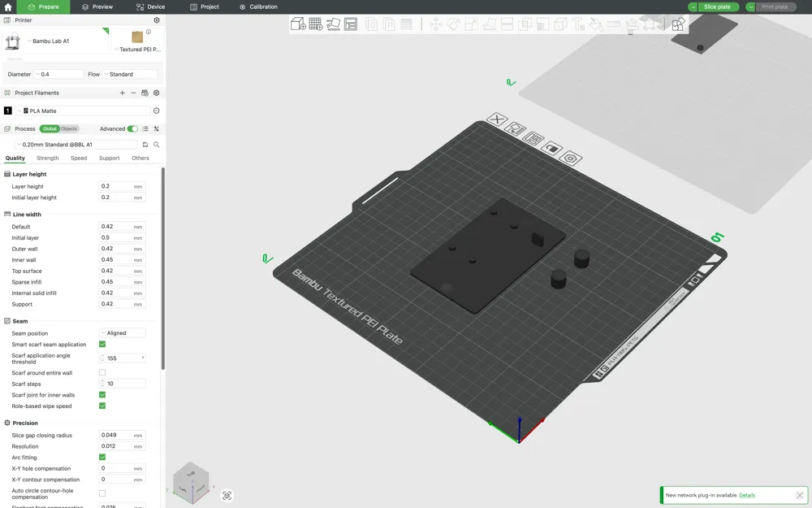
Task: Enable Auto circle contour-hole compensation
Action: pyautogui.click(x=102, y=493)
